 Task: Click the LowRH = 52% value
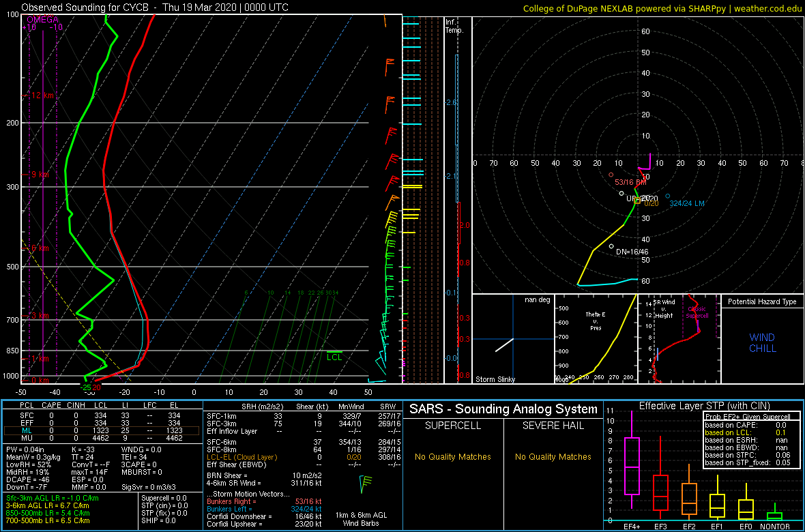[28, 464]
